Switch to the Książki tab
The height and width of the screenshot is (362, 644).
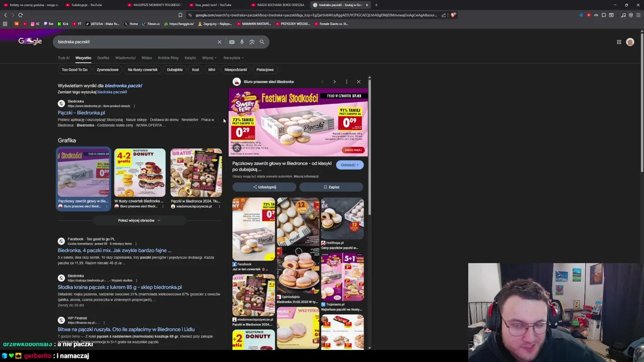[190, 58]
